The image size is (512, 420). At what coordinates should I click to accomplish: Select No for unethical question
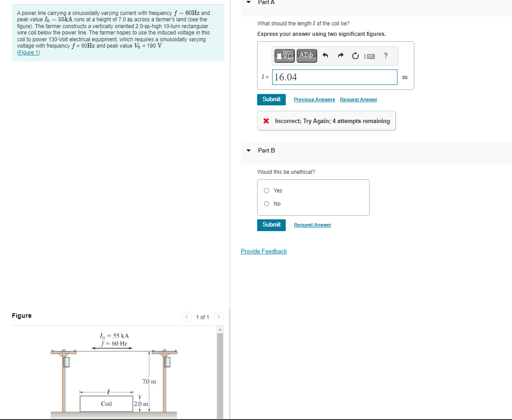click(x=267, y=203)
